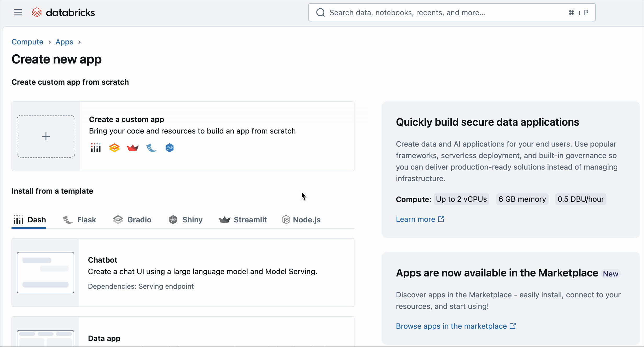644x347 pixels.
Task: Select the Node.js template tab
Action: pos(301,220)
